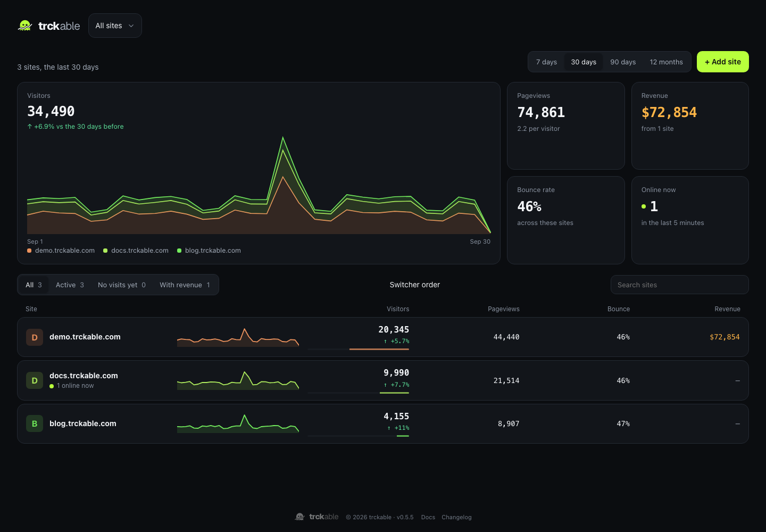Filter by No visits yet
This screenshot has height=532, width=766.
(122, 285)
